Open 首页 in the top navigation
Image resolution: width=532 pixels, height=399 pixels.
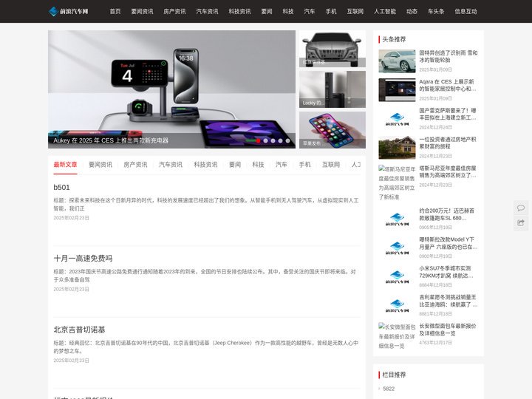[x=115, y=11]
